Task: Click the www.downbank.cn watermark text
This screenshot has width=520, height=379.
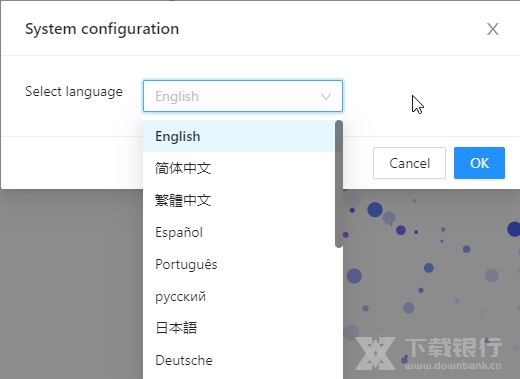Action: click(453, 365)
